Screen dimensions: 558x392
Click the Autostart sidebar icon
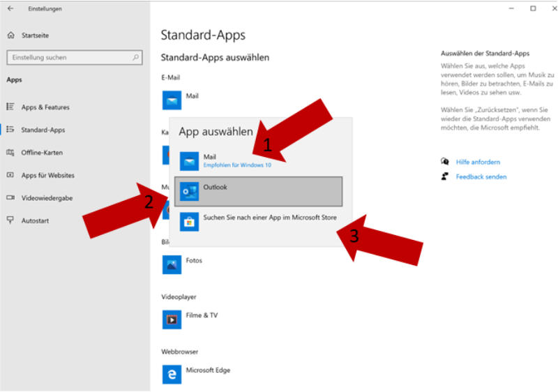tap(10, 220)
